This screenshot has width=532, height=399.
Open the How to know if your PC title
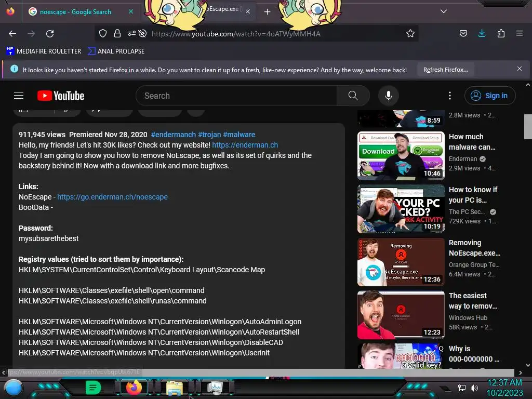click(473, 195)
